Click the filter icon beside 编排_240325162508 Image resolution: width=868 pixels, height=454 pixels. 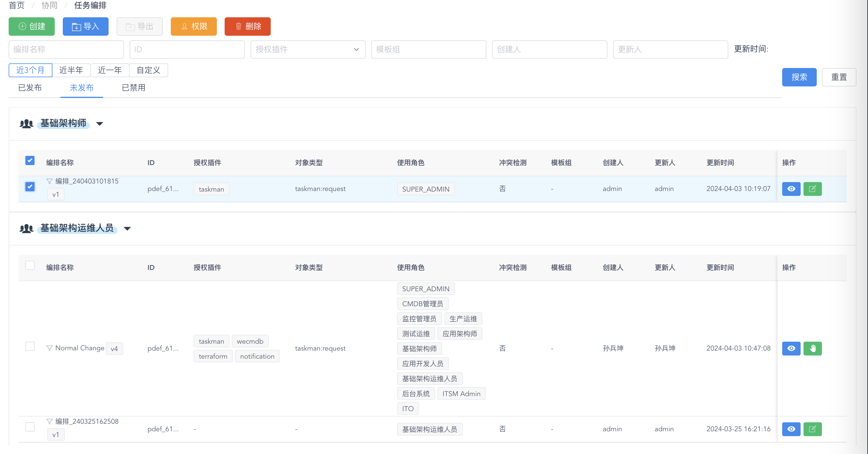click(x=50, y=421)
